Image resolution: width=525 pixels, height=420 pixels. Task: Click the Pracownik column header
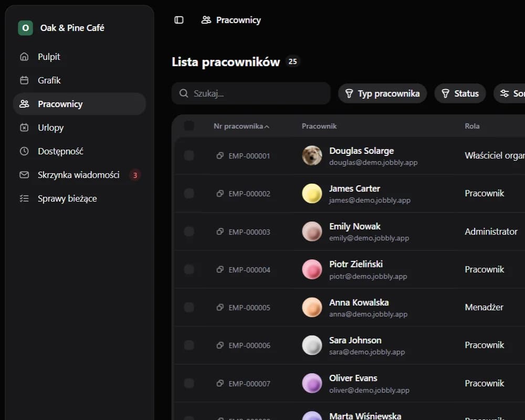click(x=319, y=127)
